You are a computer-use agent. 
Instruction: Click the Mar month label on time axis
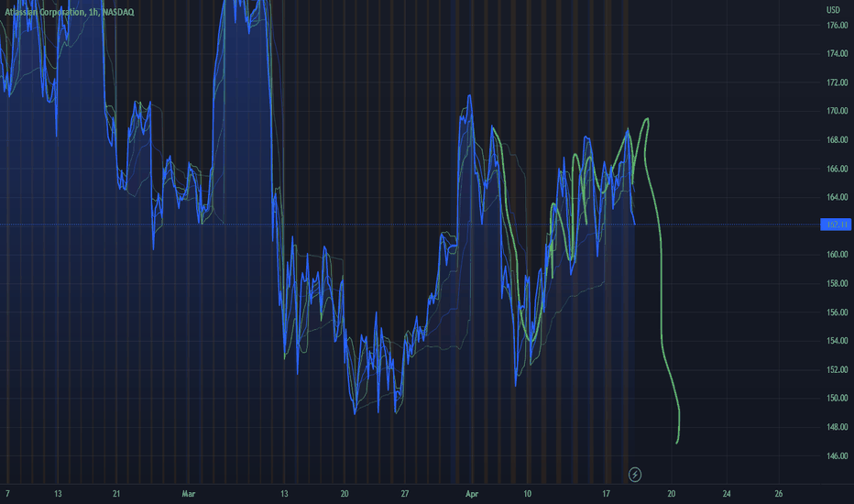188,494
